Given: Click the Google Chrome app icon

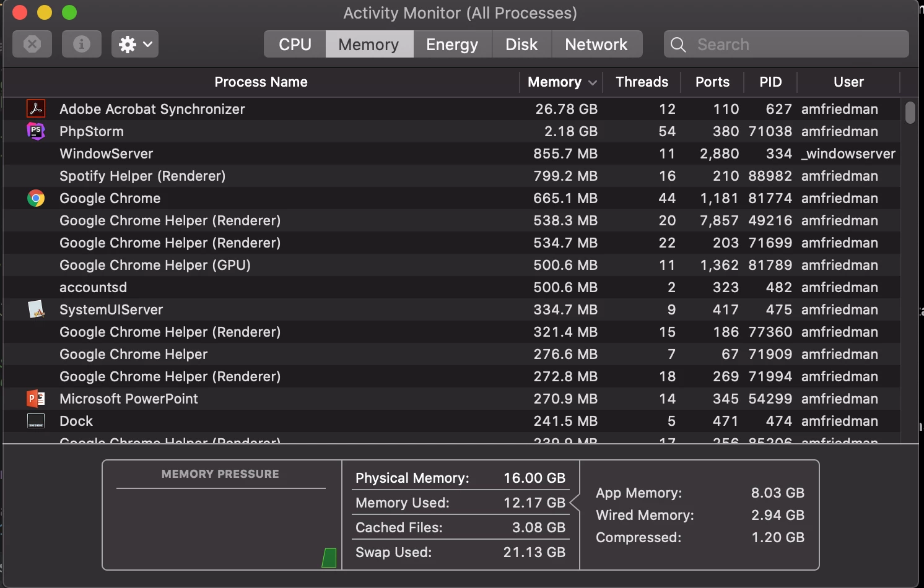Looking at the screenshot, I should 36,198.
